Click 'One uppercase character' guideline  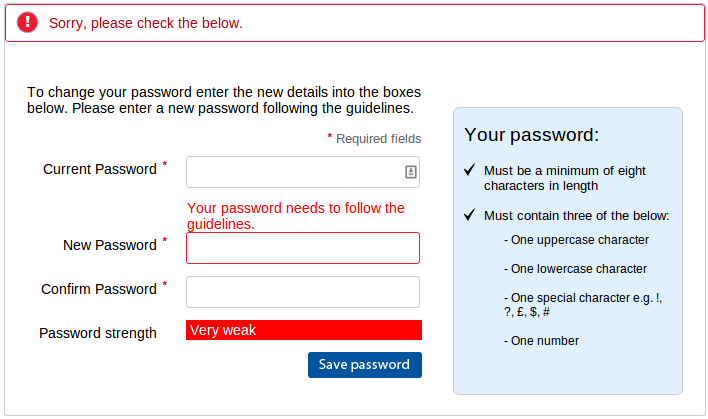[576, 240]
